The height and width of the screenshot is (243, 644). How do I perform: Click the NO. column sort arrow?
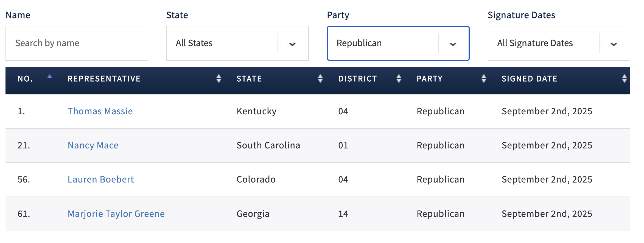50,77
